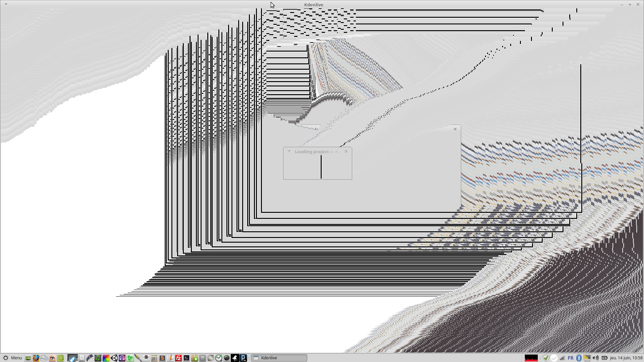Screen dimensions: 644x362
Task: Open the Kdenlive window menu arrow
Action: (x=6, y=4)
